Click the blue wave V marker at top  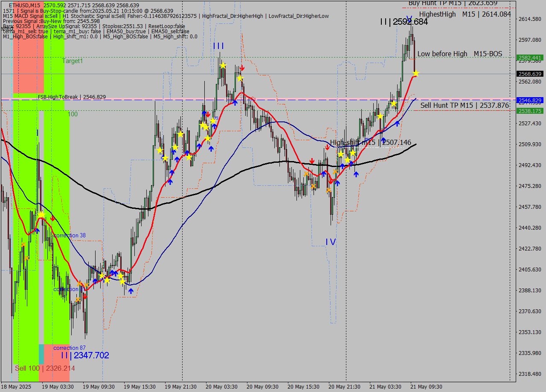[409, 19]
